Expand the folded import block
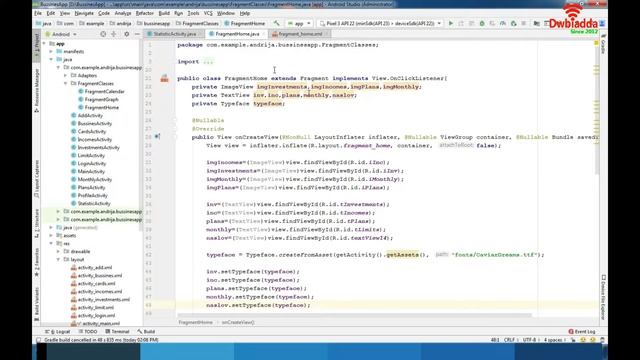The image size is (640, 360). (x=208, y=62)
